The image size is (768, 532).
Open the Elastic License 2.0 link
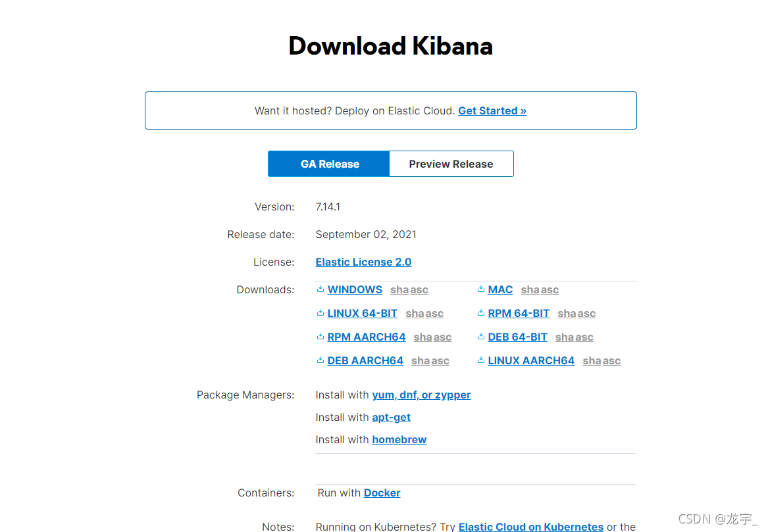pyautogui.click(x=363, y=262)
